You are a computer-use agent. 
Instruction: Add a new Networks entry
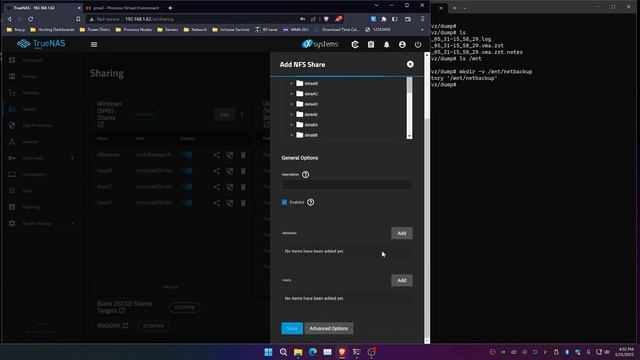click(x=402, y=233)
